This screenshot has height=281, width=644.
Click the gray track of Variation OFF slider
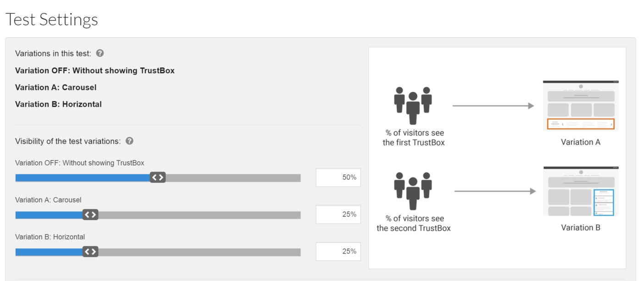(x=233, y=178)
